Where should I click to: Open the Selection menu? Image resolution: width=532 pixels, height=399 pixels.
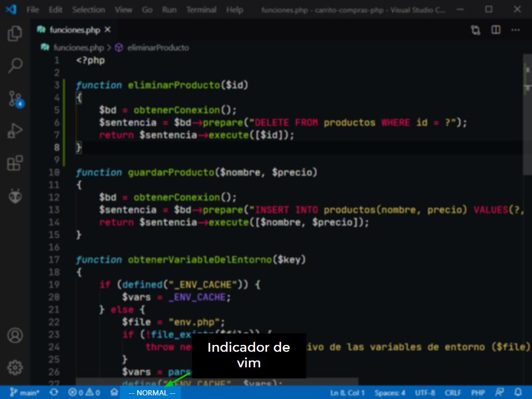pos(88,10)
